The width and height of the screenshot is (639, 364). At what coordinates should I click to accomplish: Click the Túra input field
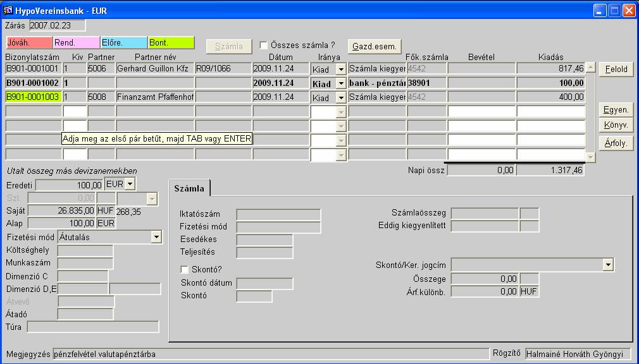click(93, 327)
